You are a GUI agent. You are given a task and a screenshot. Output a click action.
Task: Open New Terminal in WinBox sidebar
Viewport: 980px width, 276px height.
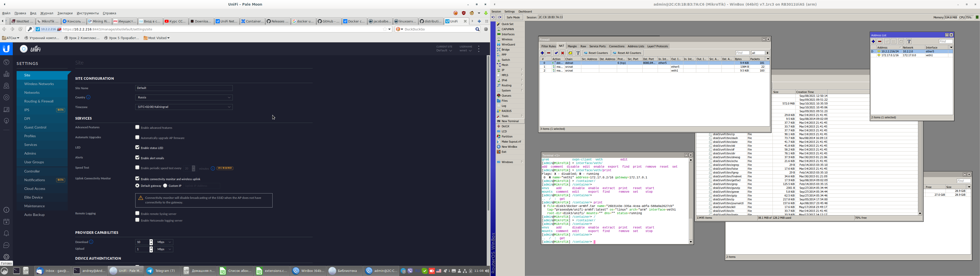(x=510, y=121)
